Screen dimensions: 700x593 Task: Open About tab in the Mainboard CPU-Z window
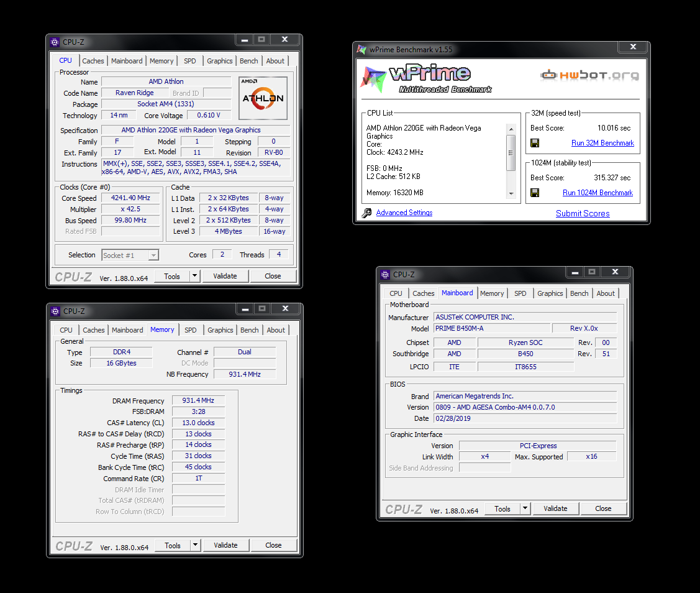[x=606, y=293]
